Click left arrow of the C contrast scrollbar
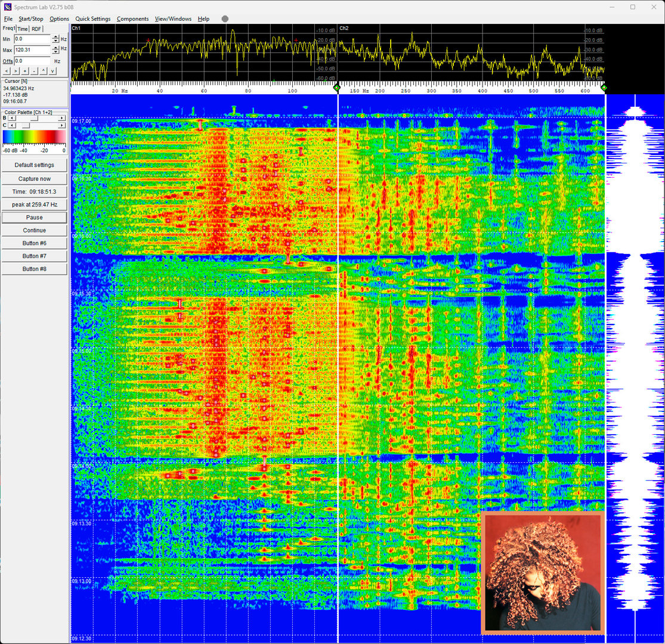The image size is (665, 644). (x=11, y=125)
